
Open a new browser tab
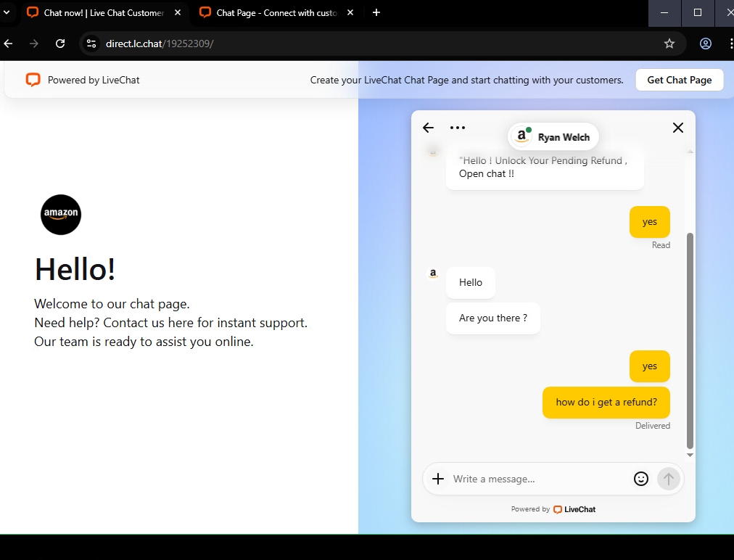coord(376,13)
